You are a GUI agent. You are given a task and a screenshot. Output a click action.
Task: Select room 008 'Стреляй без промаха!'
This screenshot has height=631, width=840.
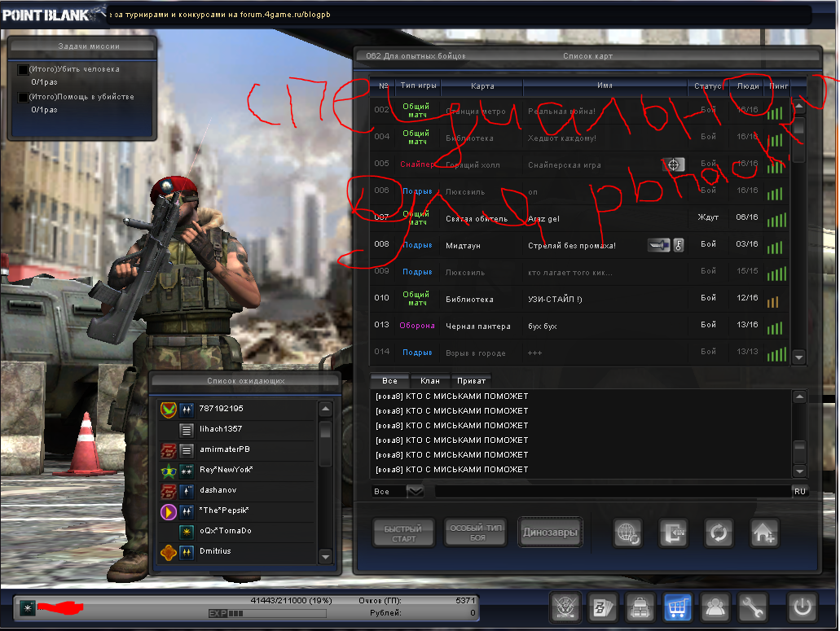point(579,245)
